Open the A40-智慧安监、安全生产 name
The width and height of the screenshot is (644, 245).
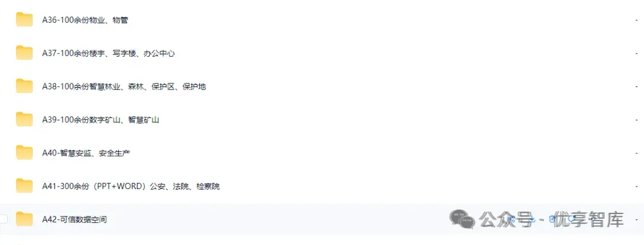tap(86, 153)
